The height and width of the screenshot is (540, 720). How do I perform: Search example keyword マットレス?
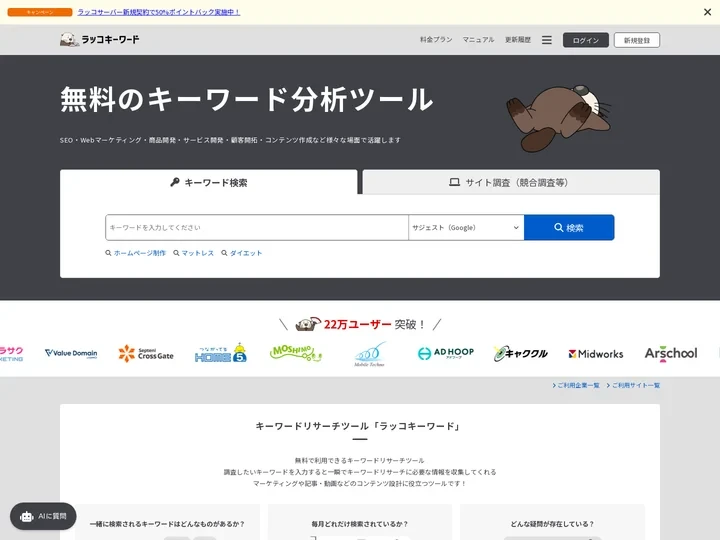coord(197,253)
